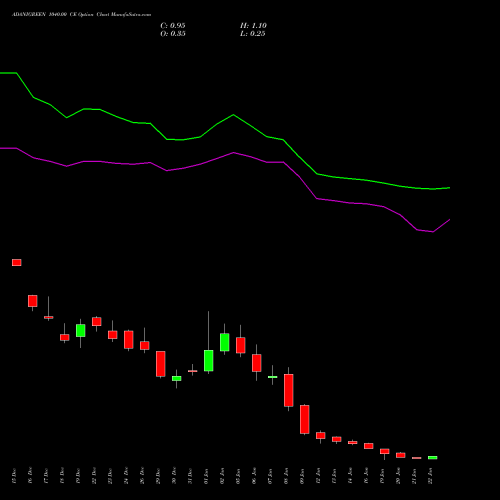
Task: Click the 01 Jan date axis label
Action: click(x=206, y=476)
